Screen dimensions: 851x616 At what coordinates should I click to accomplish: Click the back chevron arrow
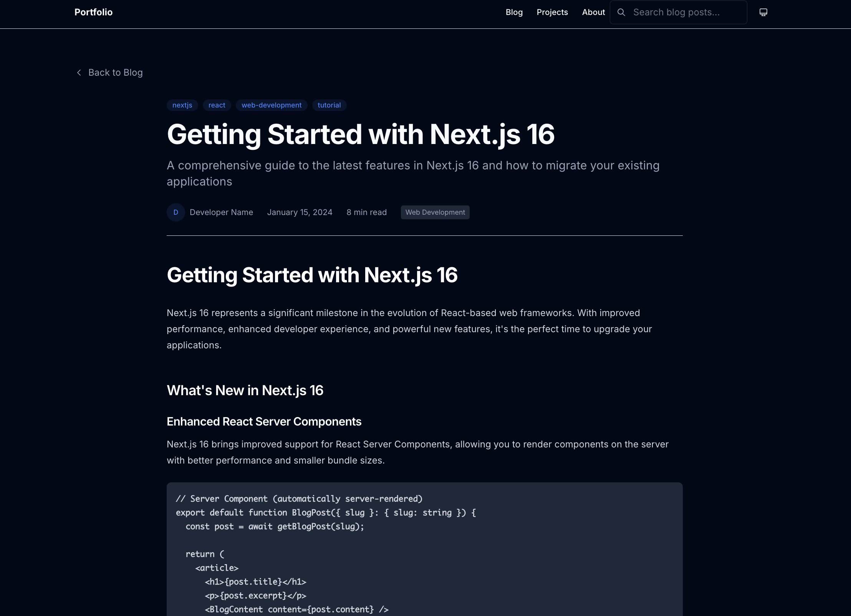[79, 72]
